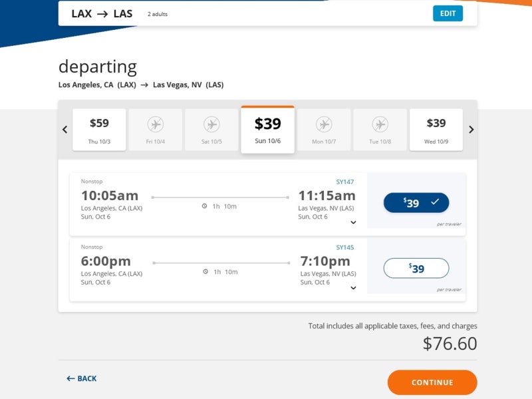This screenshot has width=532, height=399.
Task: Select the Wed 10/9 $39 date tab
Action: coord(436,130)
